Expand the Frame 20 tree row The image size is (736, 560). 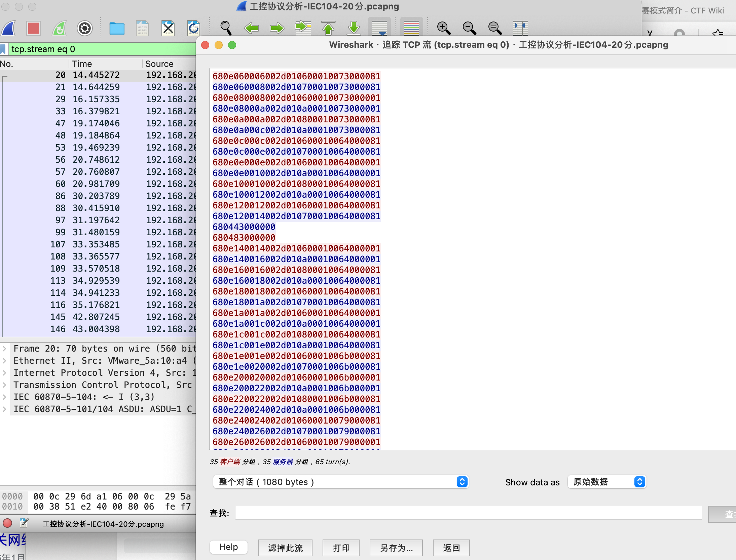pos(5,349)
